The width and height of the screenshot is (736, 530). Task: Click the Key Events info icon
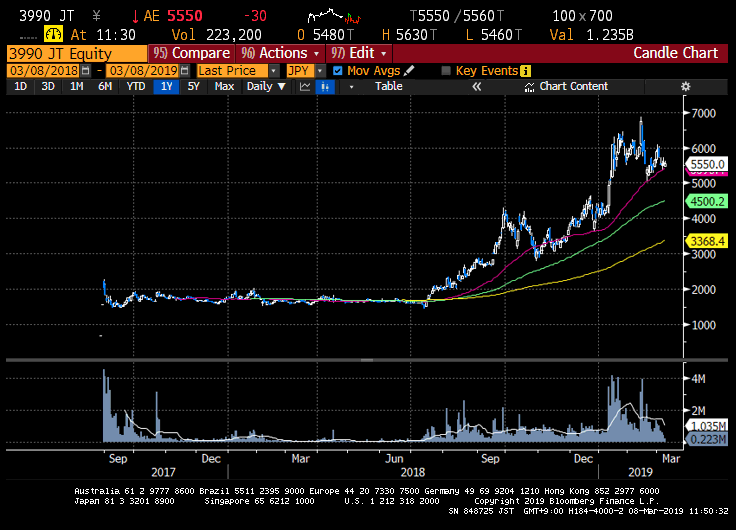526,71
